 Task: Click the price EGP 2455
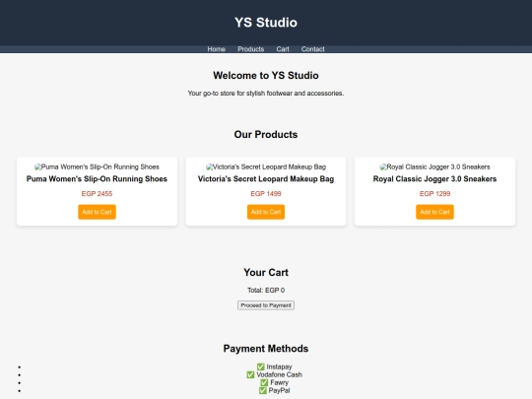pos(97,194)
